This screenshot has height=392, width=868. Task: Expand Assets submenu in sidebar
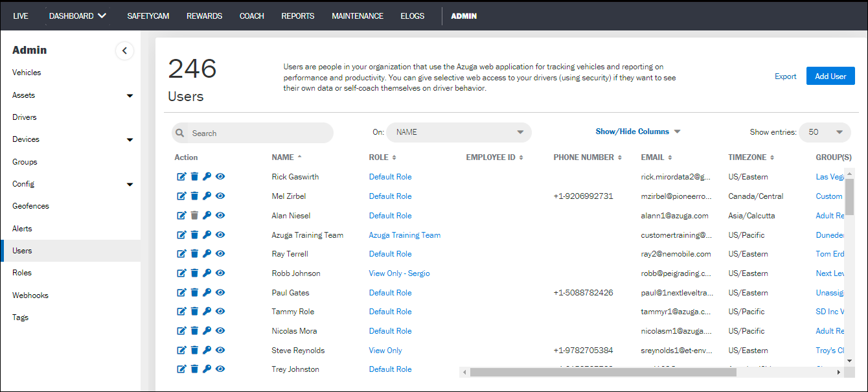click(130, 96)
